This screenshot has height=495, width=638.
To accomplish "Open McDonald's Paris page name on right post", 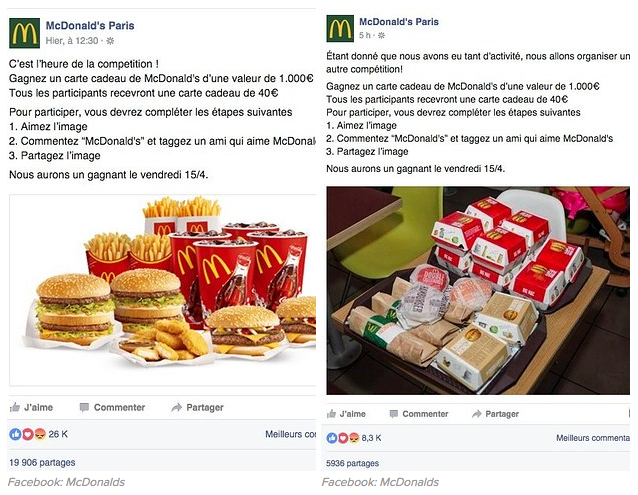I will [x=399, y=22].
